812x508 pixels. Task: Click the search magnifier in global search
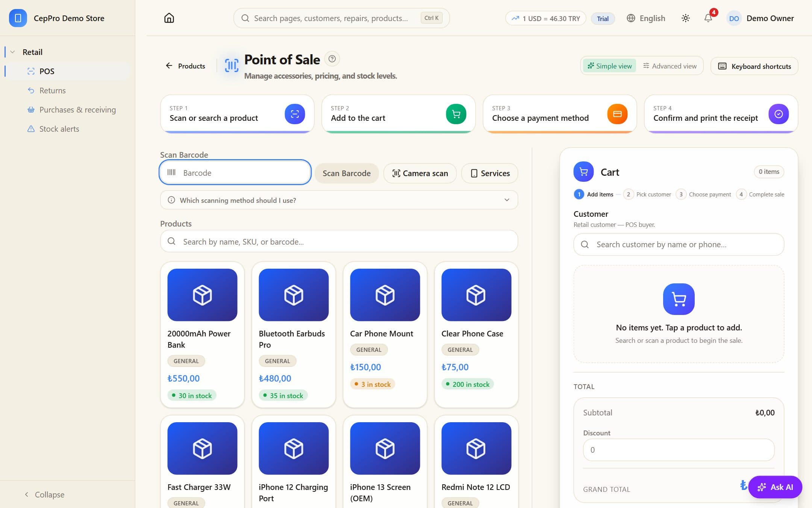[x=245, y=18]
